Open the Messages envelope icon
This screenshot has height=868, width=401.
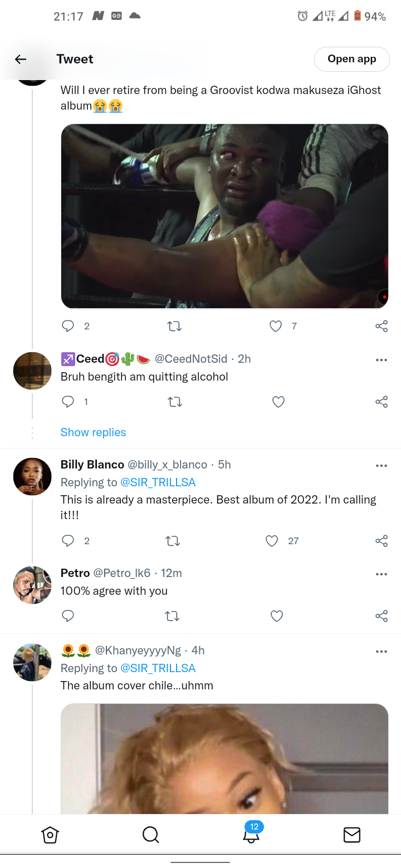(351, 835)
